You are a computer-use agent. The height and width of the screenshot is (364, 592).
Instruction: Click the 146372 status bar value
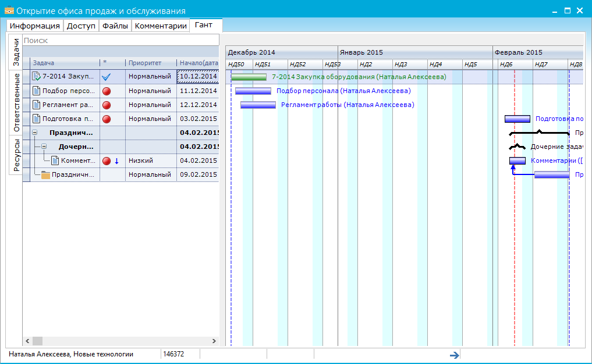coord(173,354)
